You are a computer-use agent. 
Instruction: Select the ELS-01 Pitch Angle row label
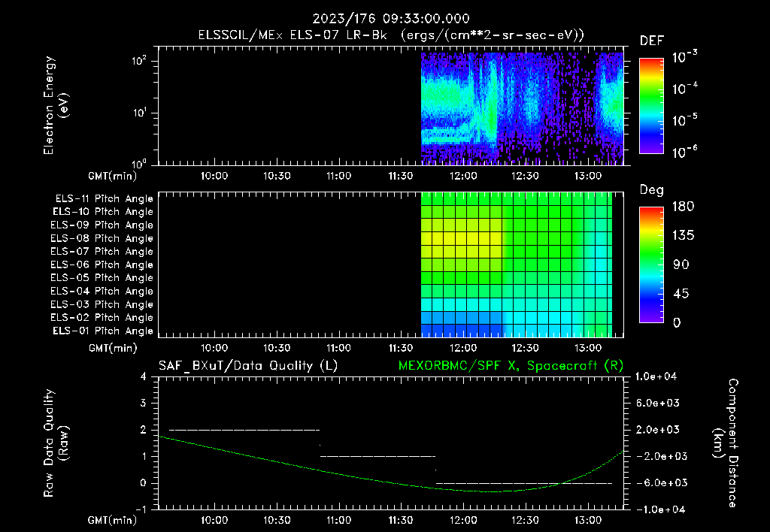click(x=103, y=331)
